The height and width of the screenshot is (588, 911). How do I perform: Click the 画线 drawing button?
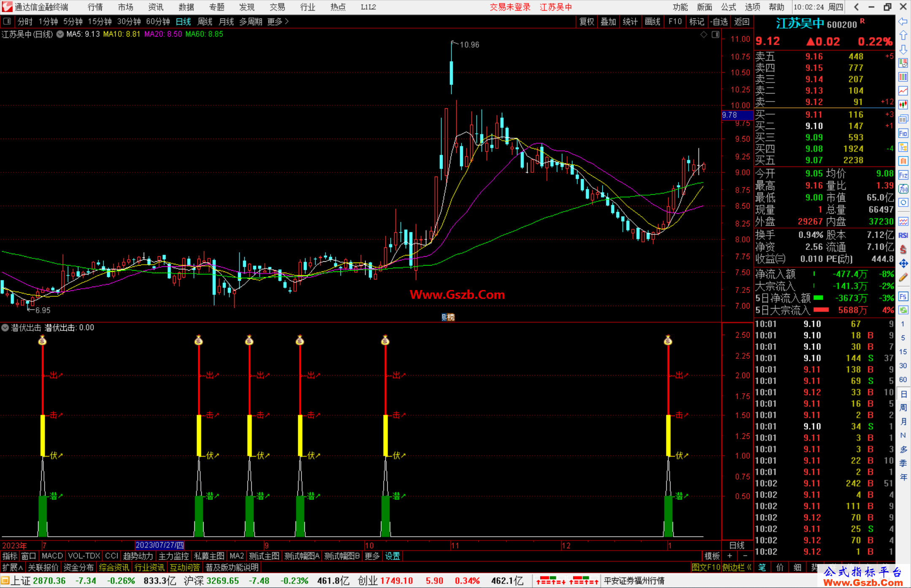(x=652, y=21)
